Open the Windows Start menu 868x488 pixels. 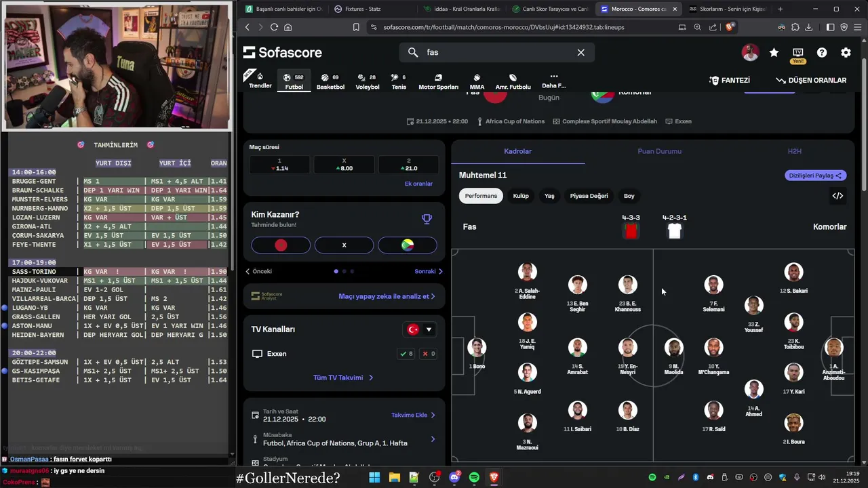(374, 477)
